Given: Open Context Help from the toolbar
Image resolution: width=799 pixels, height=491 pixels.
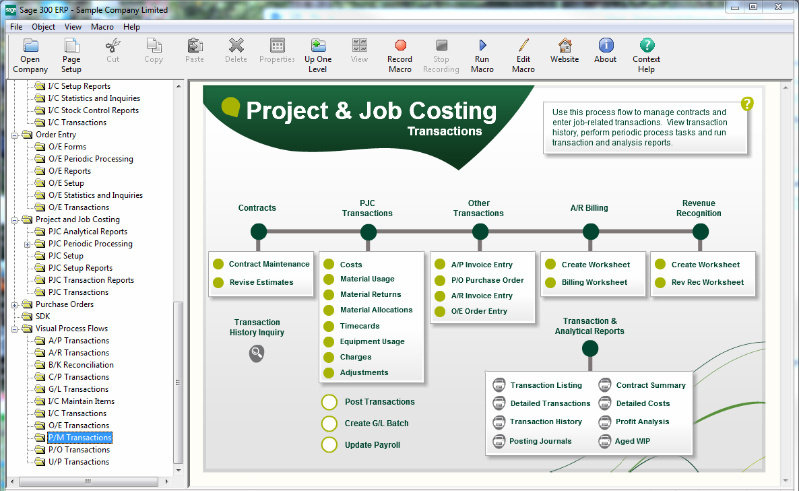Looking at the screenshot, I should [x=647, y=46].
